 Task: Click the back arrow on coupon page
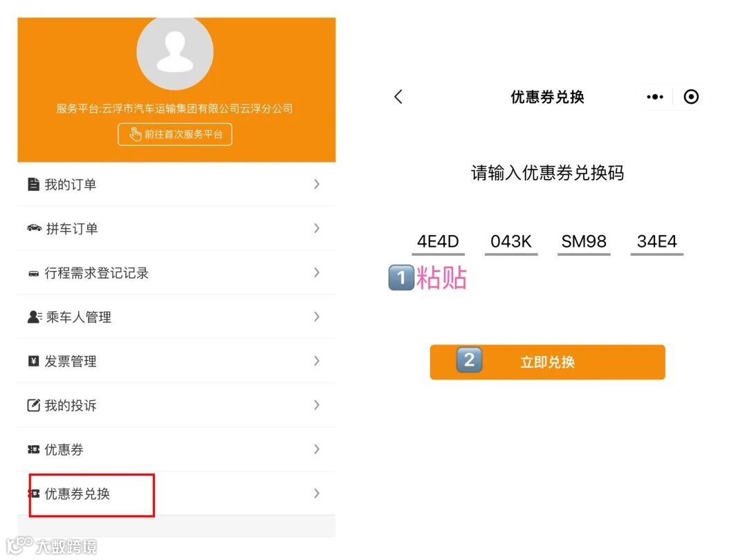pos(398,97)
